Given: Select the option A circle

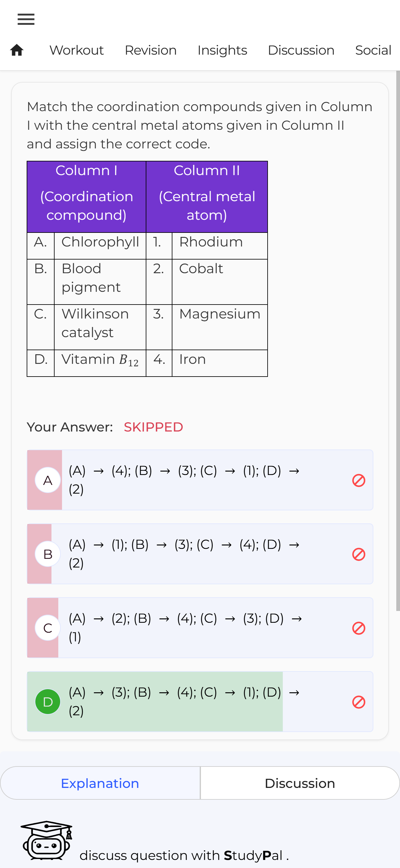Looking at the screenshot, I should click(x=48, y=480).
